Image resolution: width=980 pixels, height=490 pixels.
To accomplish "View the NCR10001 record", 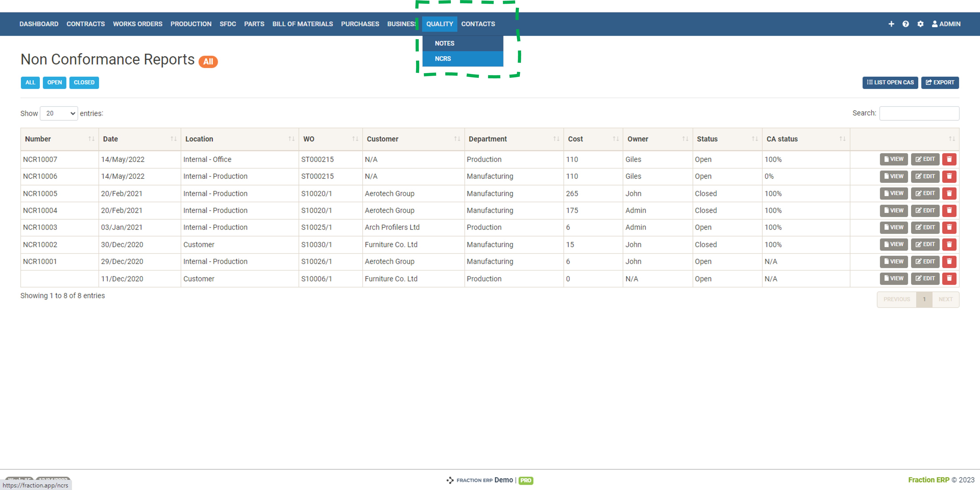I will 894,261.
